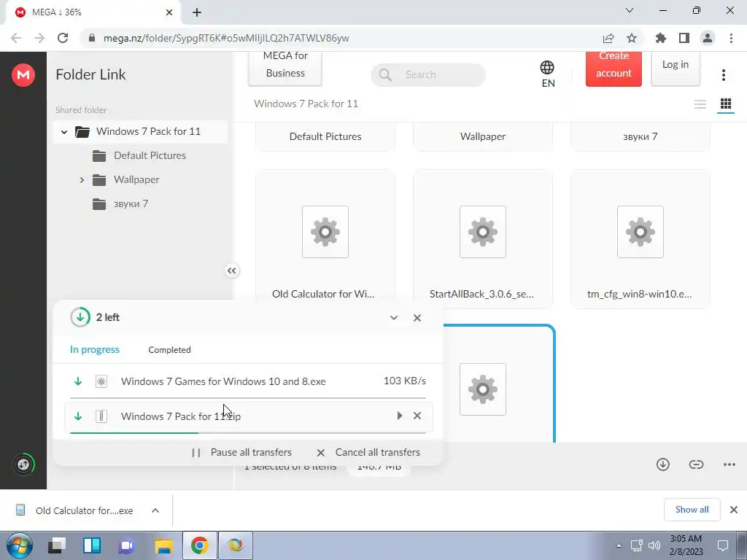This screenshot has width=747, height=560.
Task: Open Default Pictures folder card
Action: point(325,136)
